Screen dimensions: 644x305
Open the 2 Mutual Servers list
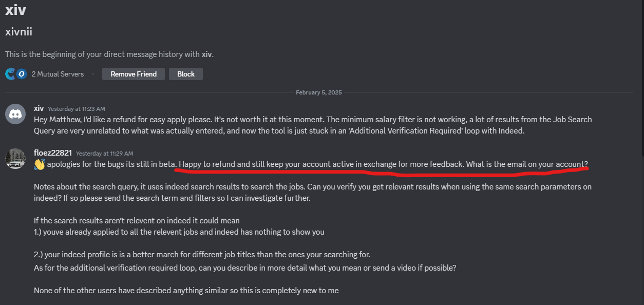pos(59,73)
